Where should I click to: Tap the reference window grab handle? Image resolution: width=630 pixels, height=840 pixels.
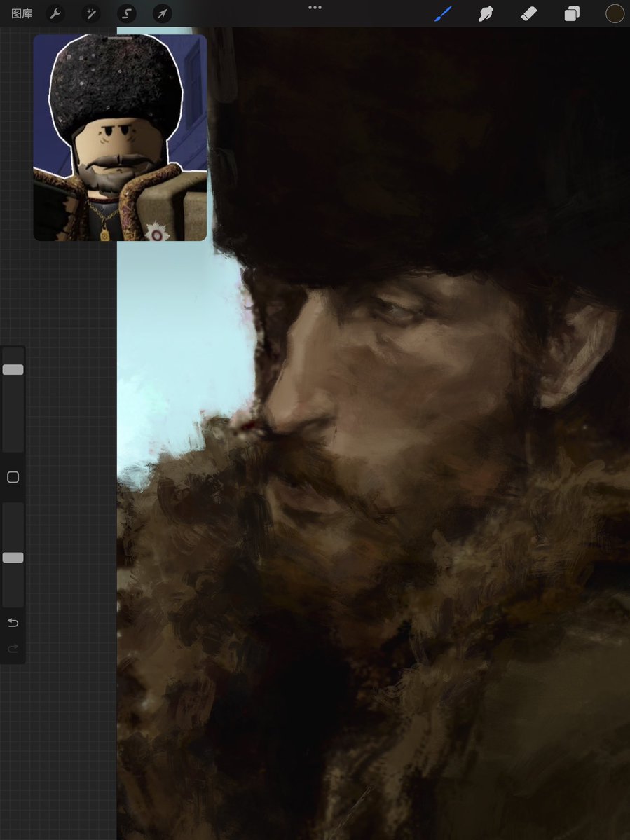120,38
